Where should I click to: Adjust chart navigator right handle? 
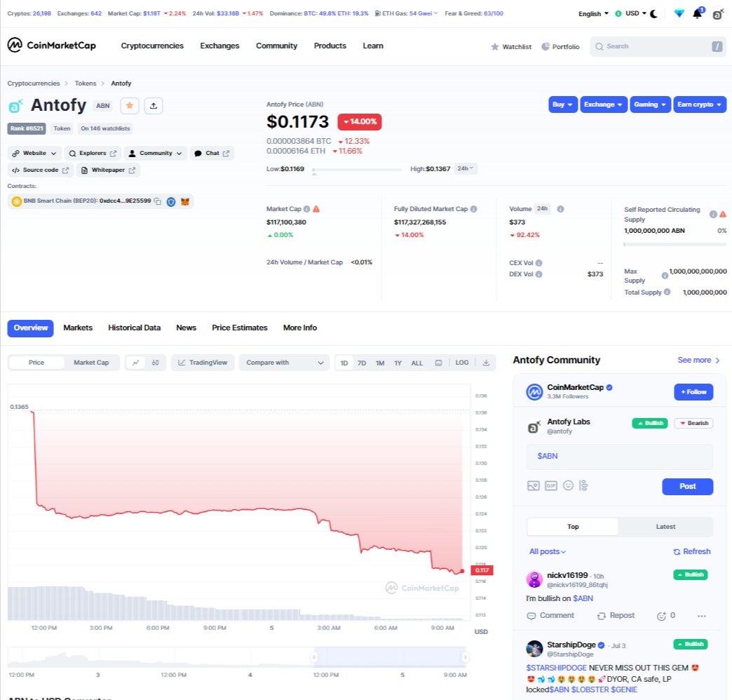tap(466, 657)
